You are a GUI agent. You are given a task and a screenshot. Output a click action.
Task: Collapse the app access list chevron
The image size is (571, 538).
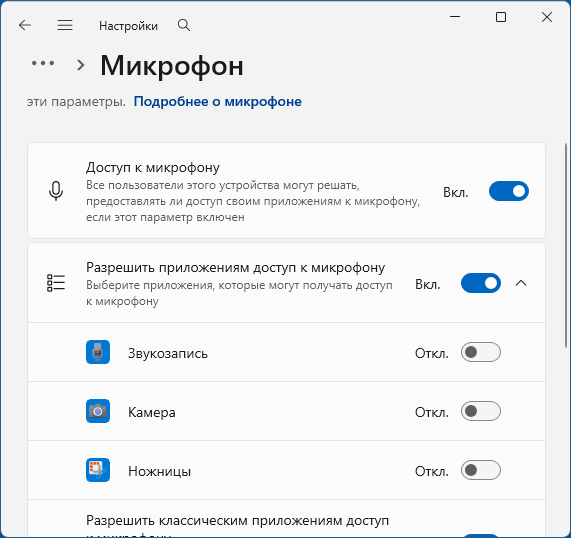point(521,283)
